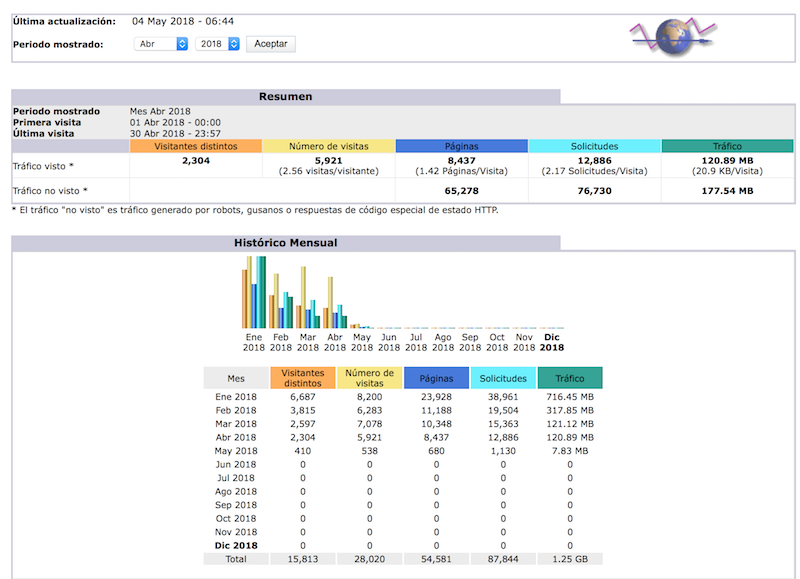Click the value 23,928 pages cell
800x579 pixels.
tap(436, 397)
